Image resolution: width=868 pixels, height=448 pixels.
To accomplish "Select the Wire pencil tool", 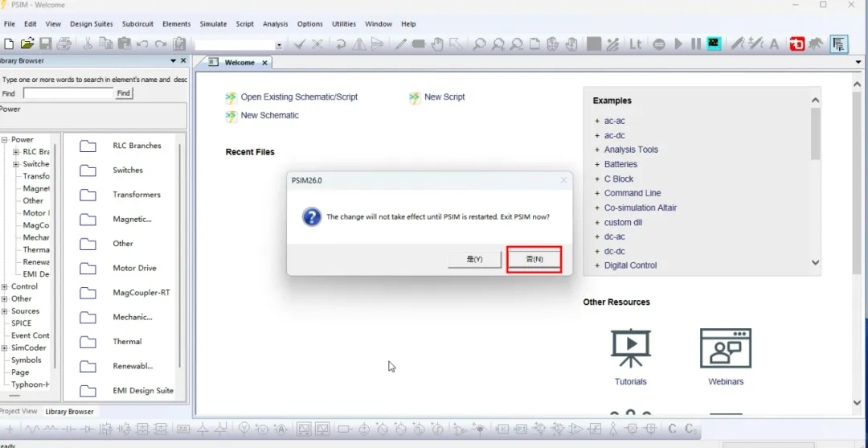I will point(400,43).
